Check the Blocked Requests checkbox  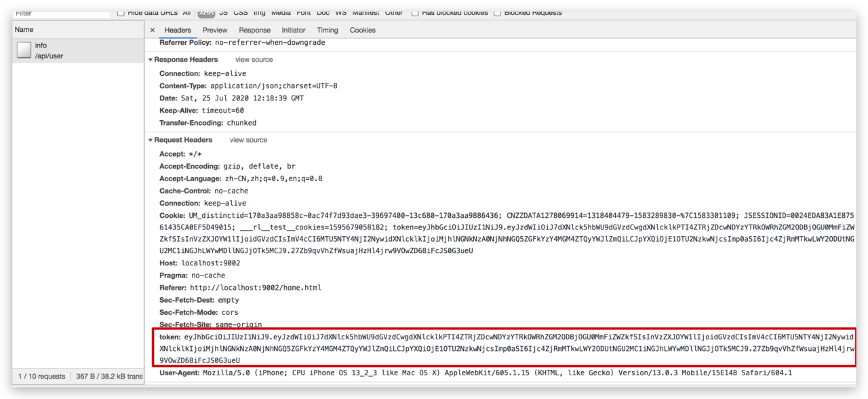(497, 12)
